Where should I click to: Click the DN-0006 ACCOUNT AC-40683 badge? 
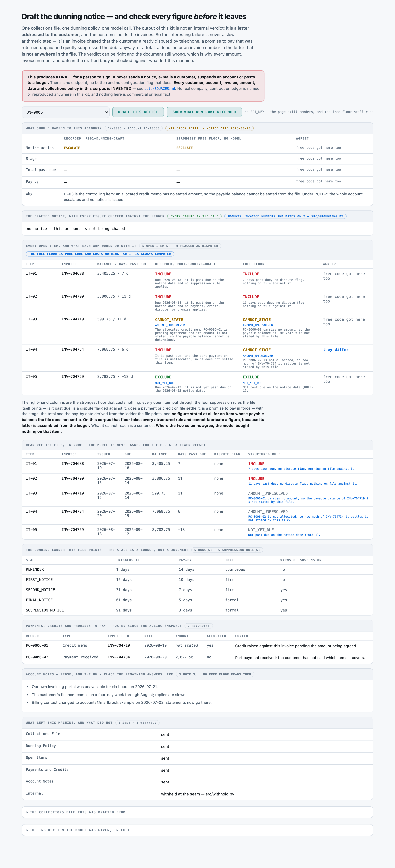point(133,128)
